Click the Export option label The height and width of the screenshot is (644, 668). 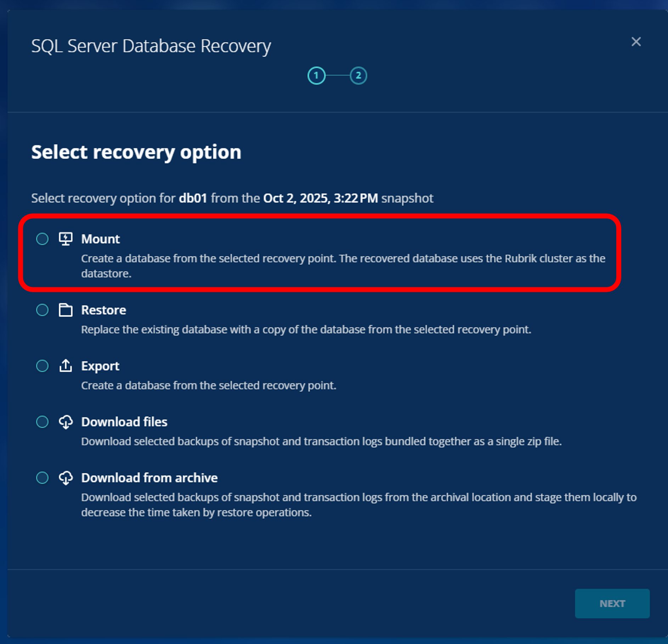pyautogui.click(x=100, y=366)
